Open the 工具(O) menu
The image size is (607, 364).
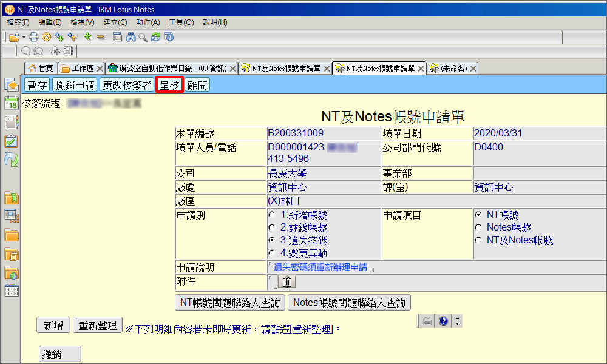181,22
